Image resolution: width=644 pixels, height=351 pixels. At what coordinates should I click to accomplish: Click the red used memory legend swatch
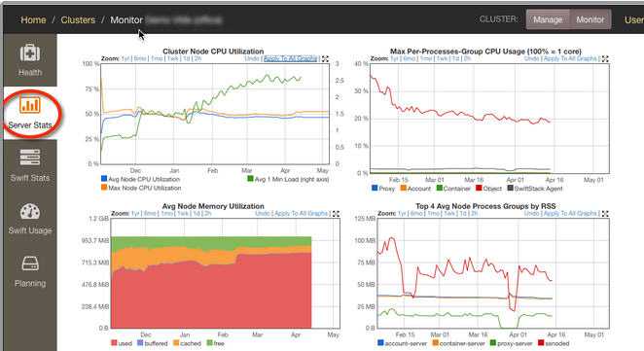point(114,342)
